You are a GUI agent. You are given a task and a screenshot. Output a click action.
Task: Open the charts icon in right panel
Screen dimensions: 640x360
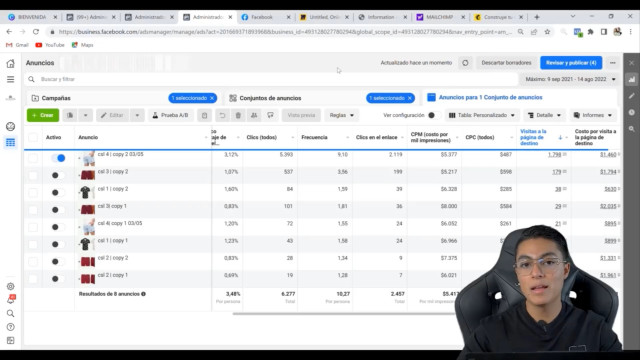[x=631, y=80]
